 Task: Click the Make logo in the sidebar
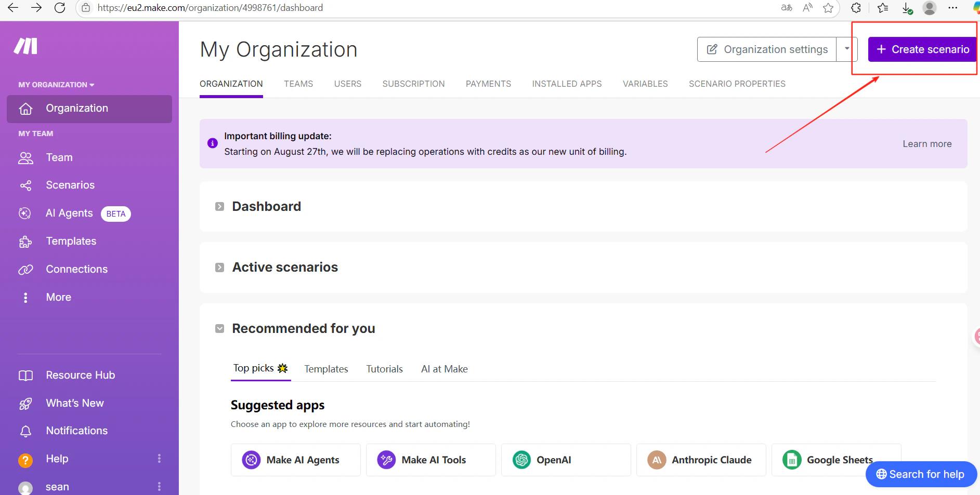25,46
